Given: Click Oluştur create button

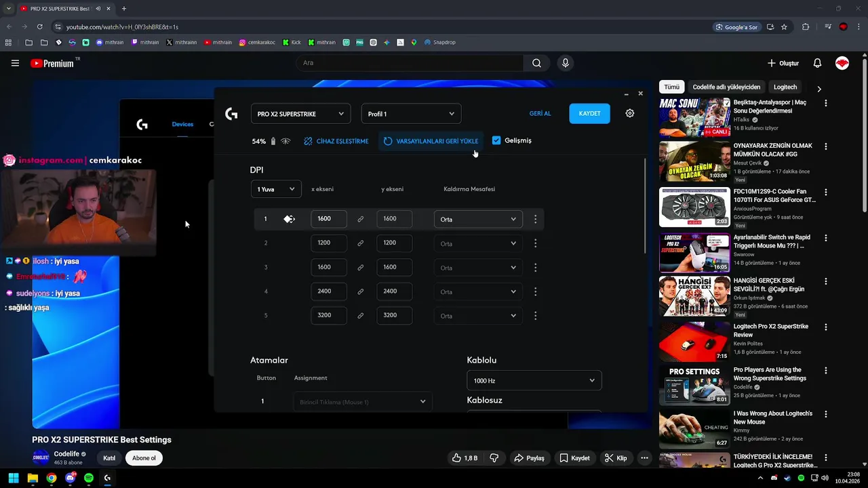Looking at the screenshot, I should tap(783, 63).
